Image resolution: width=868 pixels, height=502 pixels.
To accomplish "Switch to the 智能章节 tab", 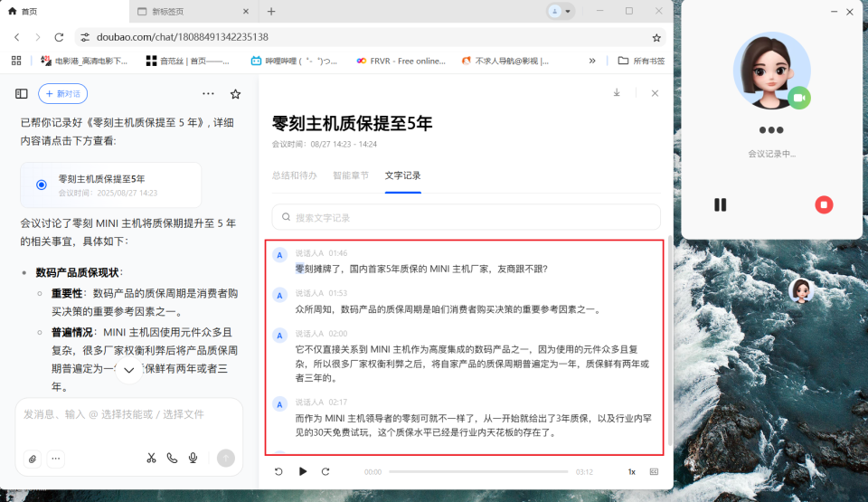I will [351, 175].
